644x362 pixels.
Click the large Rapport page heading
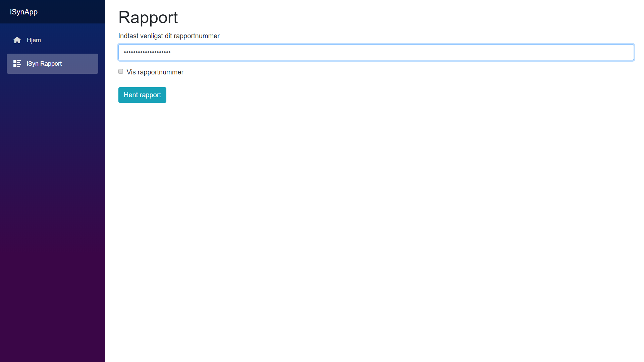(148, 17)
